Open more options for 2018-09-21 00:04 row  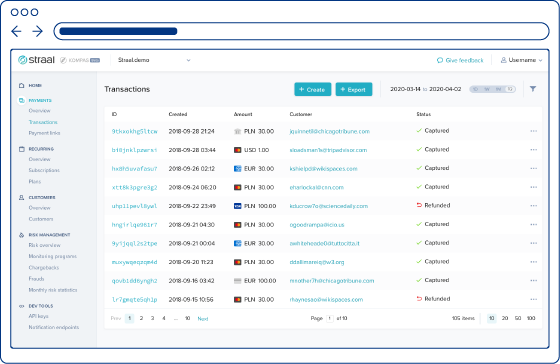pos(534,243)
